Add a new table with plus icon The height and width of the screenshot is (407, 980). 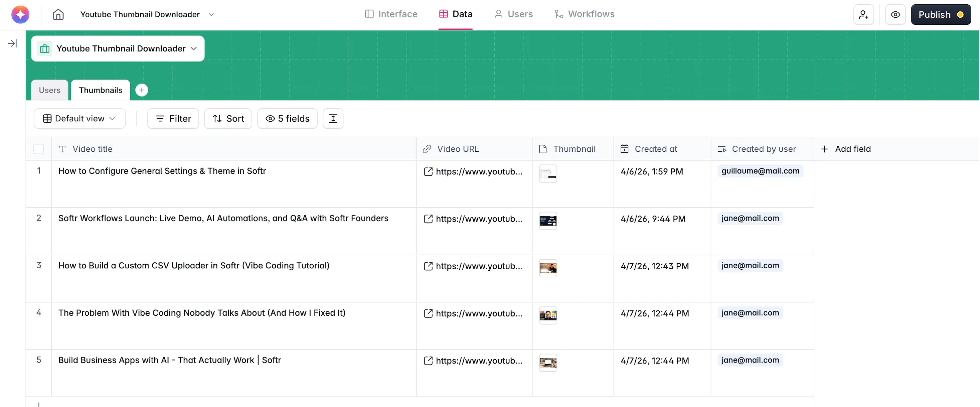click(142, 90)
